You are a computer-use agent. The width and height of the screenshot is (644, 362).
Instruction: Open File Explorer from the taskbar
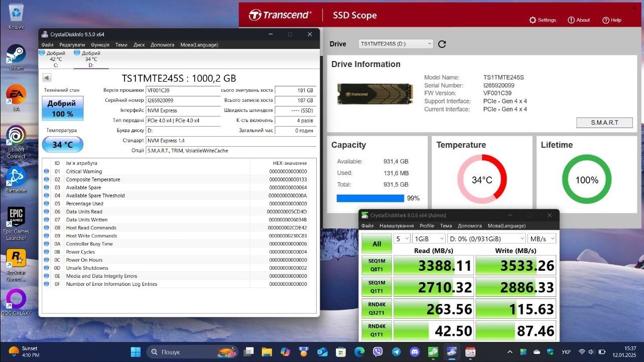coord(267,351)
